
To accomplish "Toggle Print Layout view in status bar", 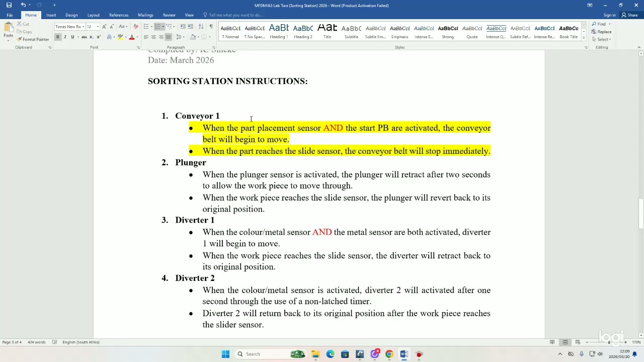I will pyautogui.click(x=565, y=342).
